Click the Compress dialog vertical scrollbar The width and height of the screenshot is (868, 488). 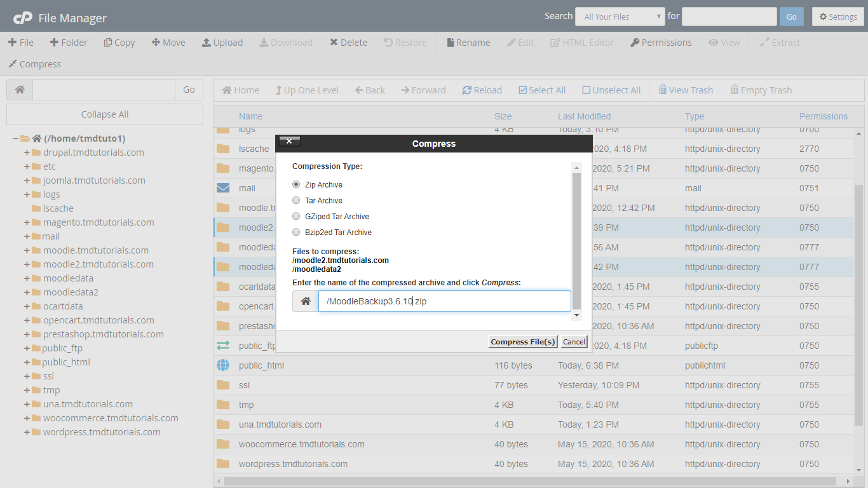tap(576, 241)
